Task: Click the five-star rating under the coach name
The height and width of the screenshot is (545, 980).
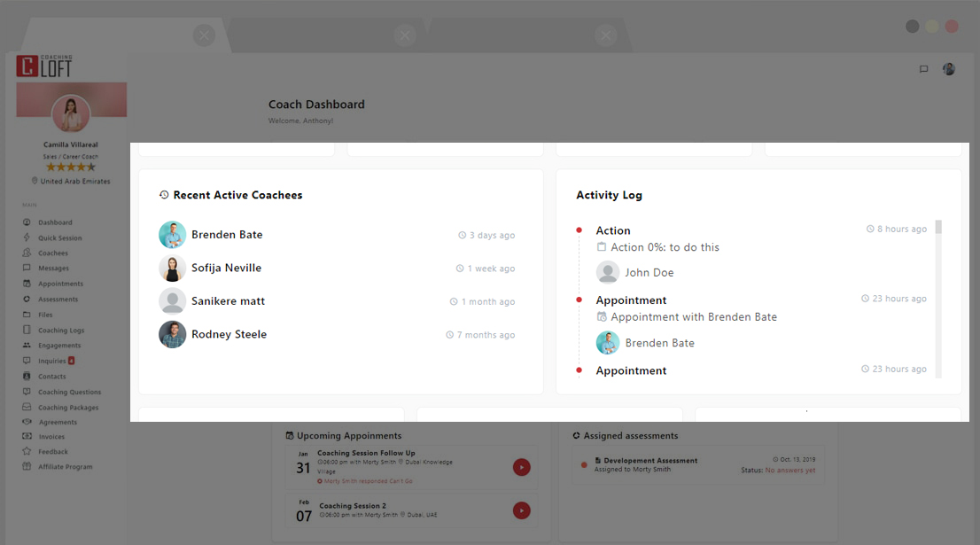Action: [x=70, y=166]
